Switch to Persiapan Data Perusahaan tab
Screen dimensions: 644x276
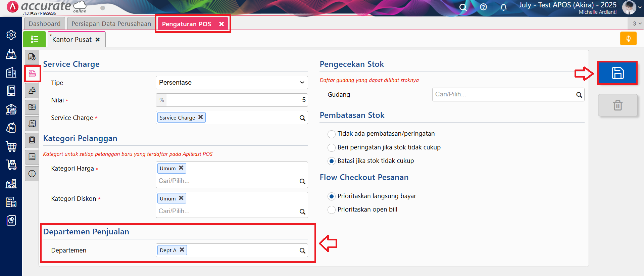point(111,24)
